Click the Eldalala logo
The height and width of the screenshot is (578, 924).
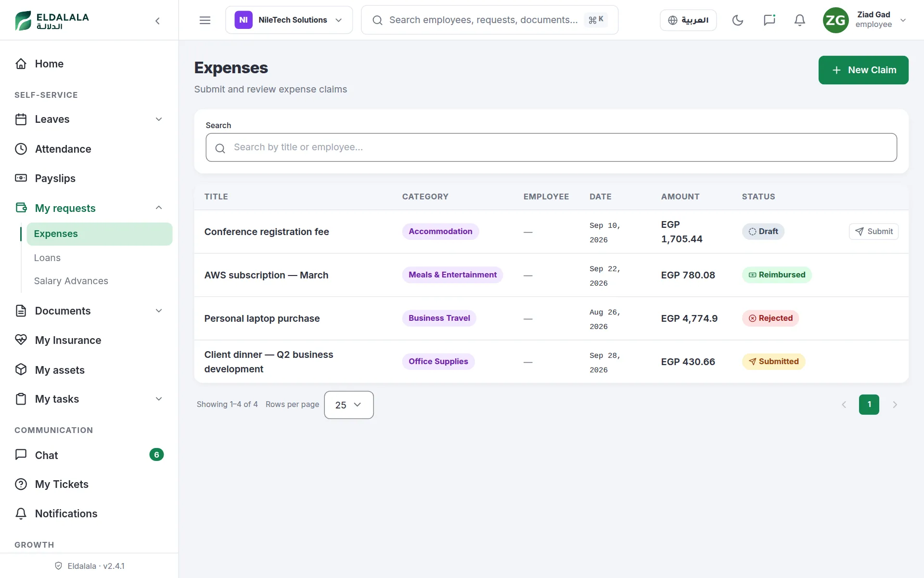(x=52, y=21)
